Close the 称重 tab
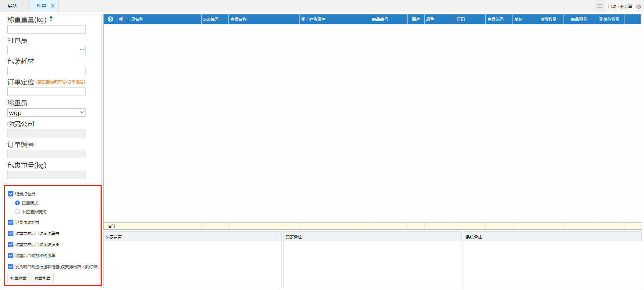The image size is (644, 290). point(53,6)
